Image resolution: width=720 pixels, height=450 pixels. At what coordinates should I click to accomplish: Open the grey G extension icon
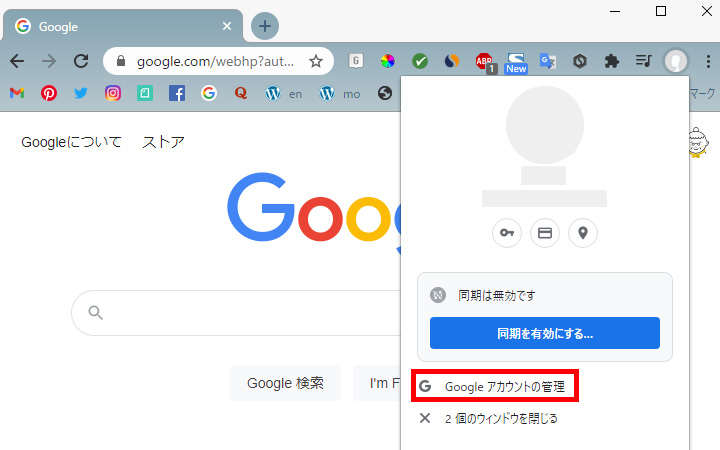click(356, 61)
